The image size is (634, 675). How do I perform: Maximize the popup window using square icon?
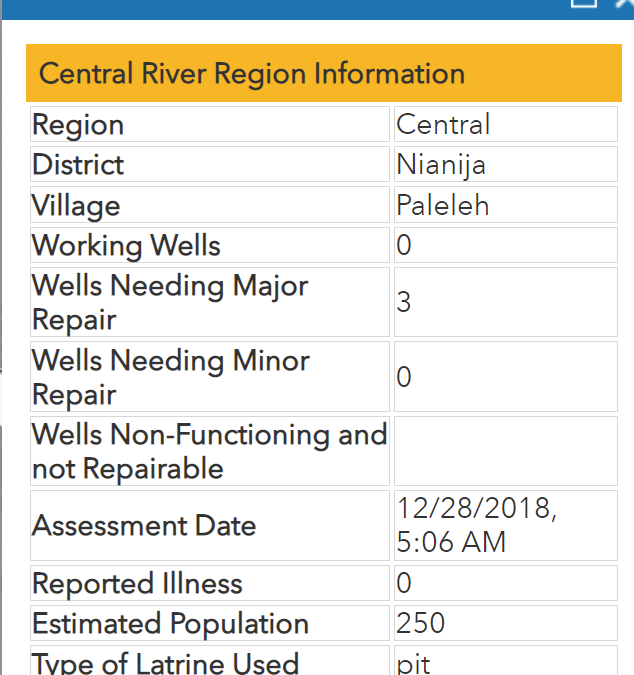(584, 3)
